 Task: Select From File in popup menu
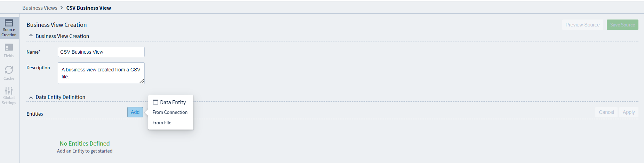point(162,123)
